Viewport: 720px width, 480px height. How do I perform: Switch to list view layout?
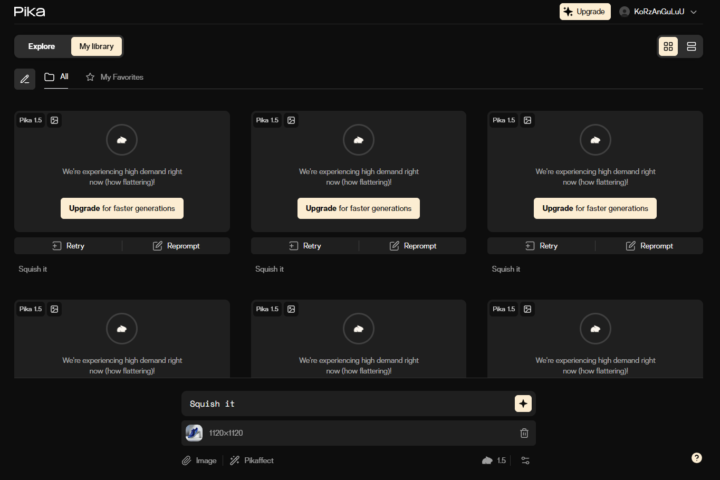(691, 46)
